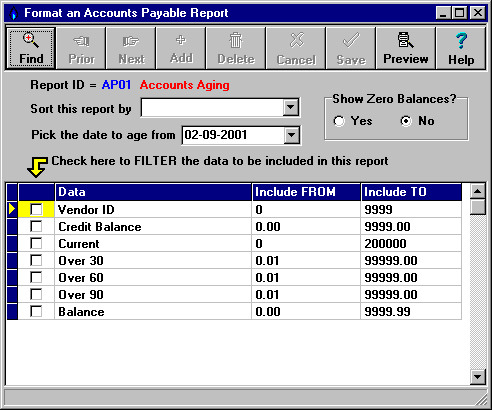The height and width of the screenshot is (410, 492).
Task: Click the scroll up arrow of the grid
Action: (477, 191)
